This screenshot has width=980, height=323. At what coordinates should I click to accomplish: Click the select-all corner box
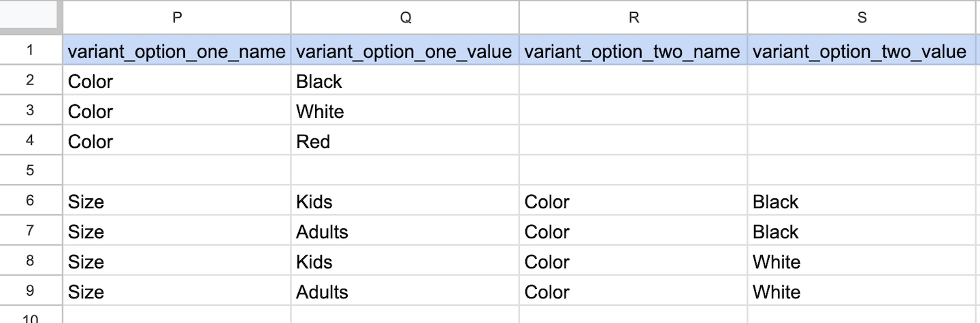31,16
